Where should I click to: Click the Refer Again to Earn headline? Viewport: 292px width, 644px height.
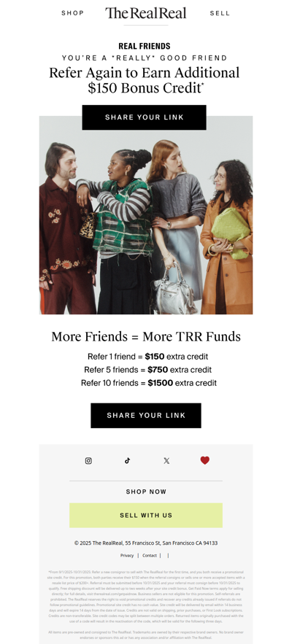click(x=145, y=80)
